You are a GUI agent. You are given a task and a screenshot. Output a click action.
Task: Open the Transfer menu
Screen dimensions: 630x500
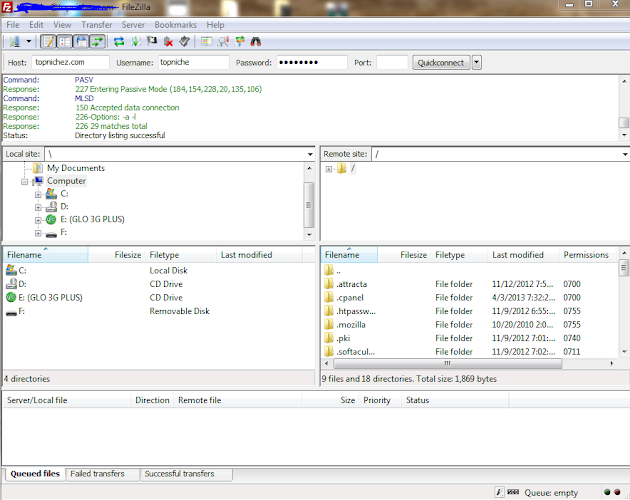[97, 25]
